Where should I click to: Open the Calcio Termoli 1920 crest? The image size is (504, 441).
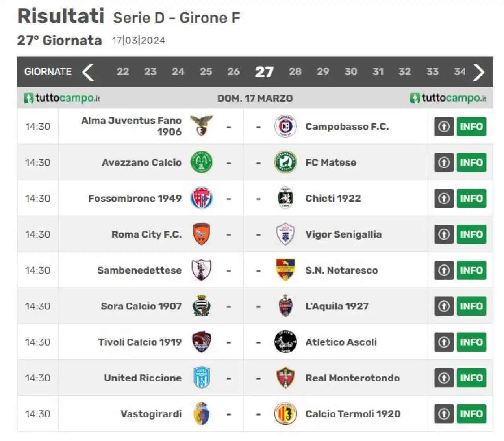click(x=285, y=413)
